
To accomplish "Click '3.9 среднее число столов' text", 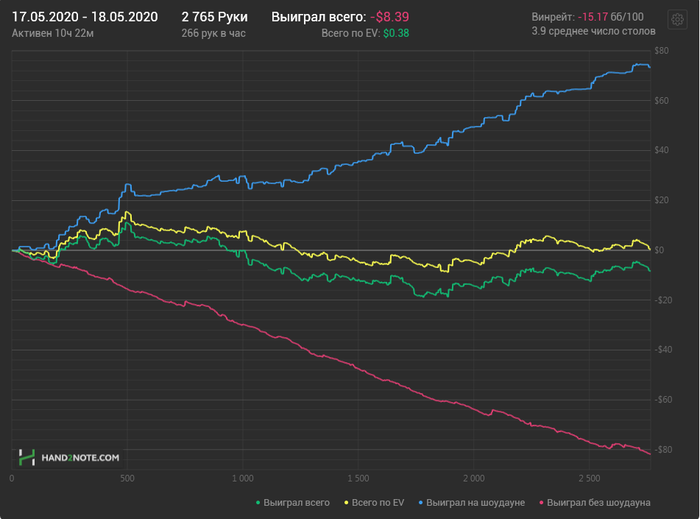I will [x=593, y=31].
